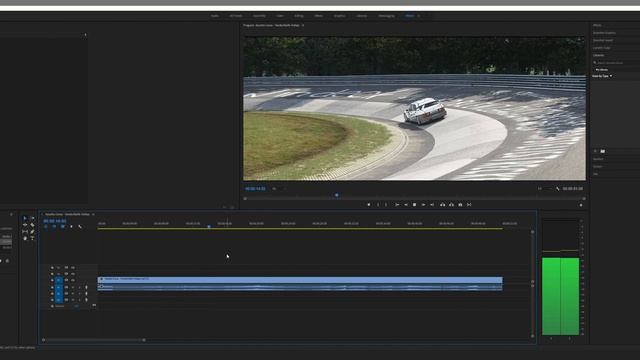
Task: Switch to Graphics workspace
Action: pyautogui.click(x=339, y=16)
